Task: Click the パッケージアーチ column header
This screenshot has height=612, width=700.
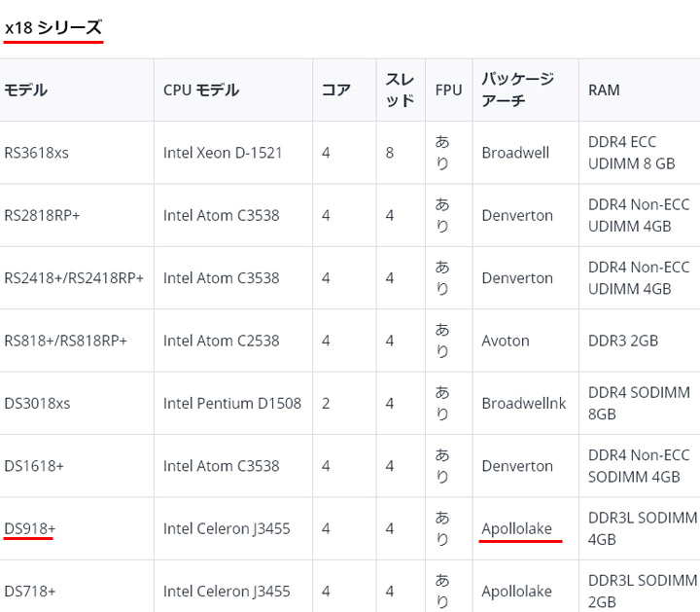Action: coord(517,90)
